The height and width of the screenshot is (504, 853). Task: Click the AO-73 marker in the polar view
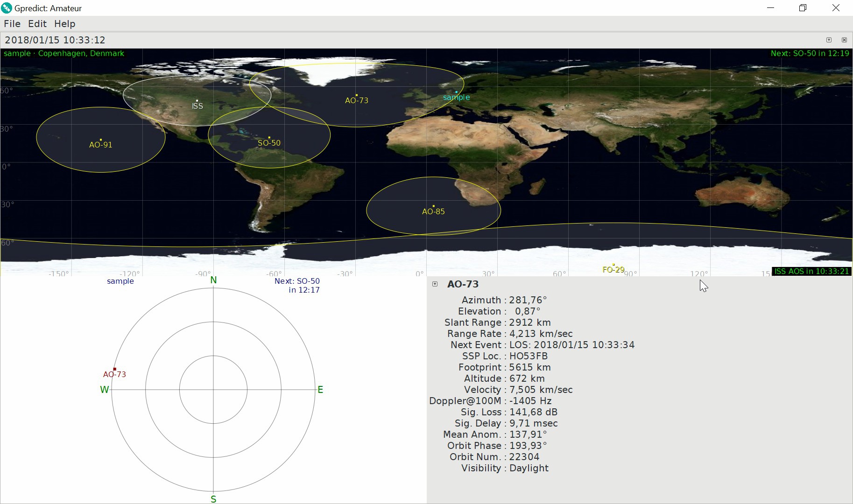[115, 373]
